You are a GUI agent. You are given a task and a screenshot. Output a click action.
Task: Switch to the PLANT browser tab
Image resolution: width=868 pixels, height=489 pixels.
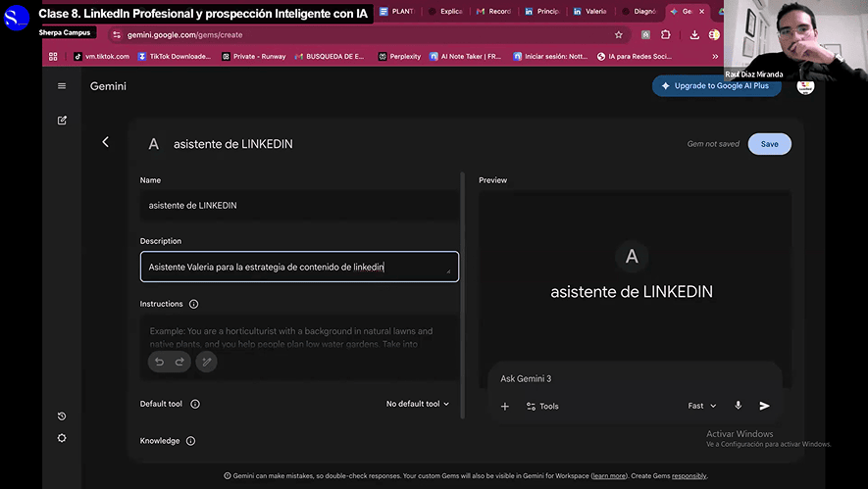tap(397, 11)
